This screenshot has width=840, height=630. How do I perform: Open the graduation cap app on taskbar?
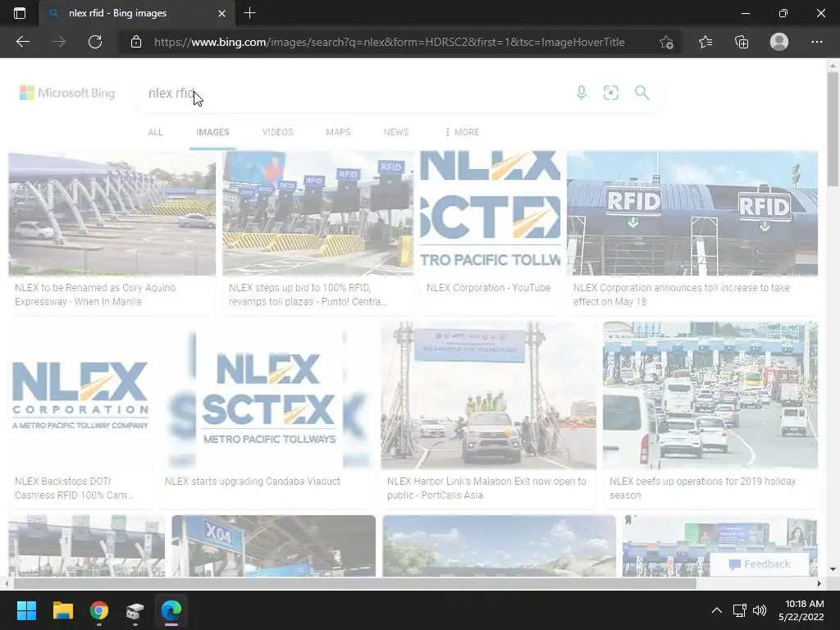(135, 610)
